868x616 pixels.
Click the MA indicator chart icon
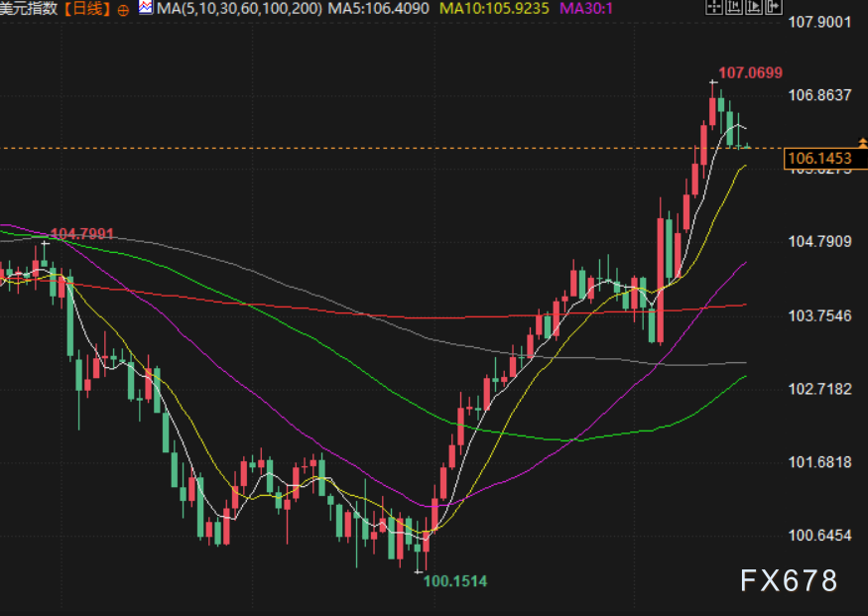(146, 8)
